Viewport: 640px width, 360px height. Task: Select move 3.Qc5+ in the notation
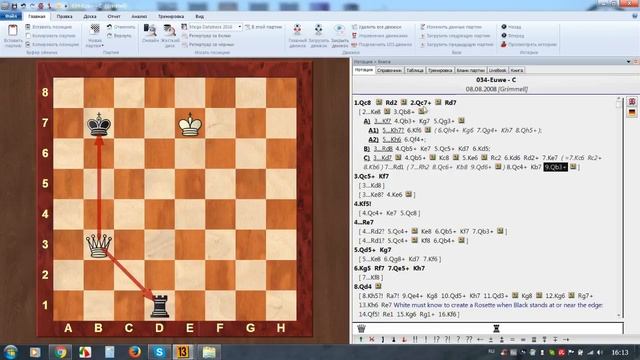pyautogui.click(x=364, y=176)
